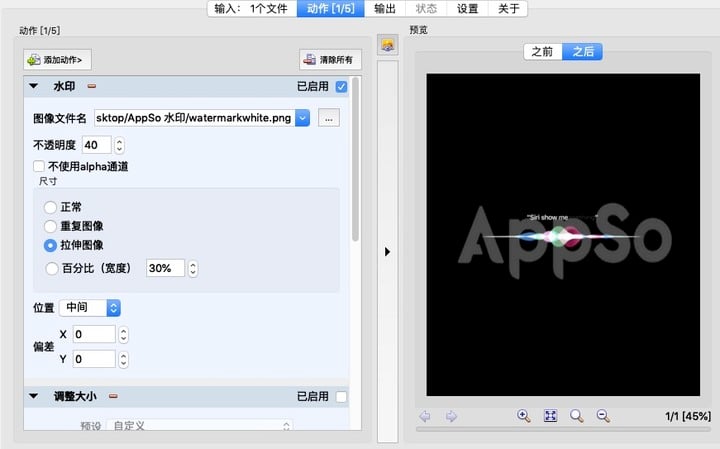Open the 位置 position dropdown

[90, 308]
